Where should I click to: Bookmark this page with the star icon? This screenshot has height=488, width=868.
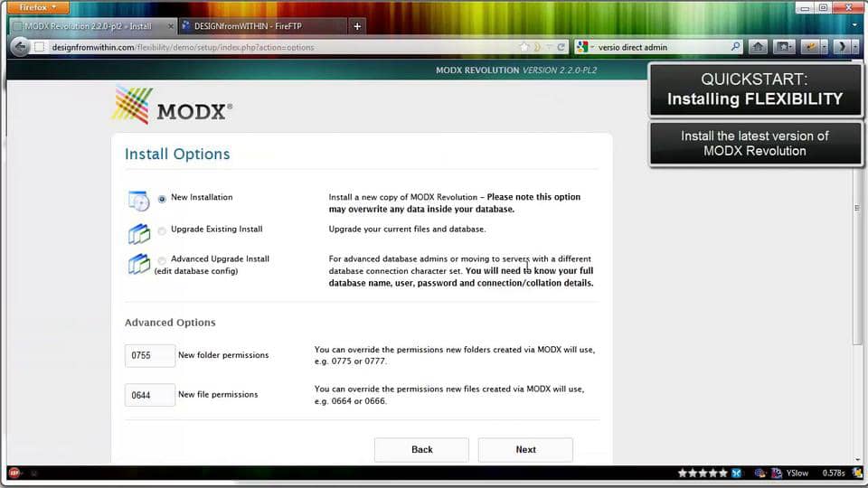524,47
